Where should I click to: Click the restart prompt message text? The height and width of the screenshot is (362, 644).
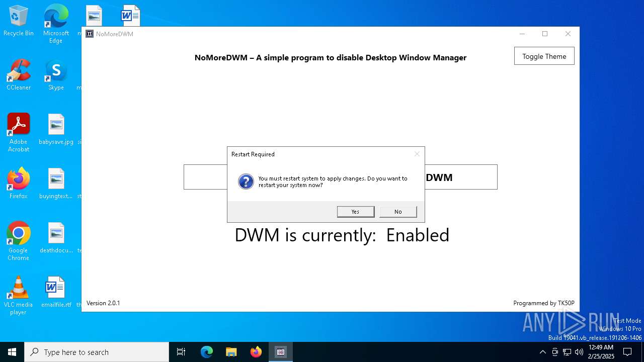point(333,182)
